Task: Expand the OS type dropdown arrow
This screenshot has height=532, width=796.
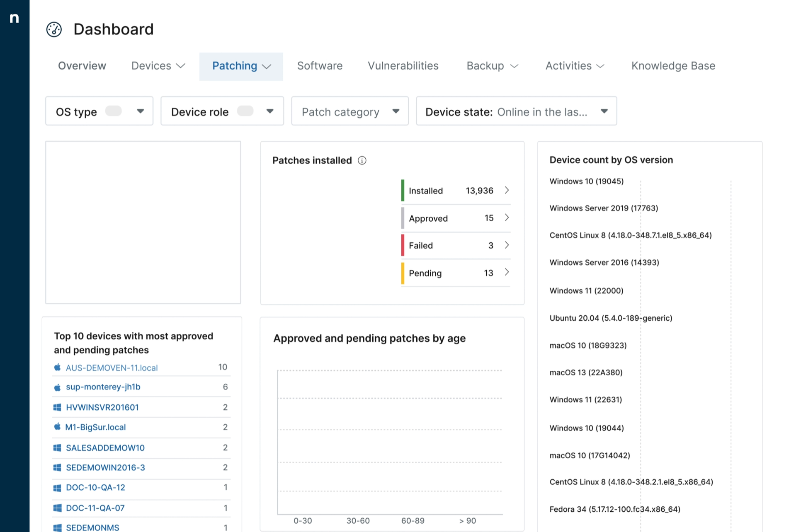Action: click(140, 111)
